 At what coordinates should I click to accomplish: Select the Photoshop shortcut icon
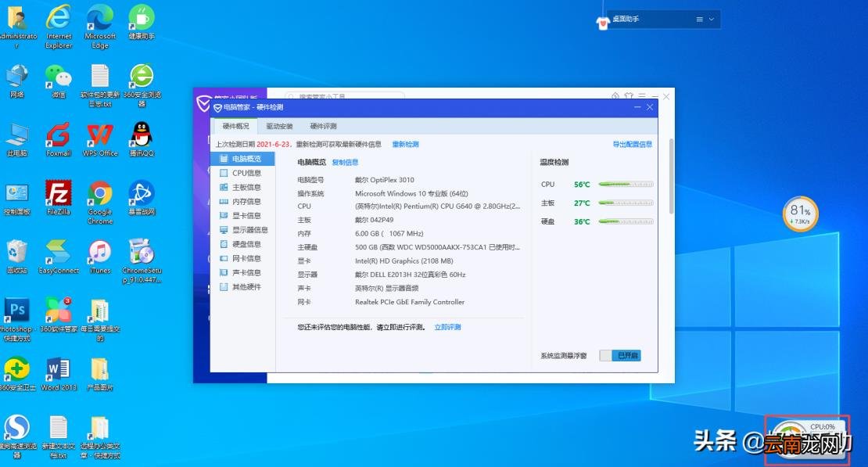tap(17, 319)
